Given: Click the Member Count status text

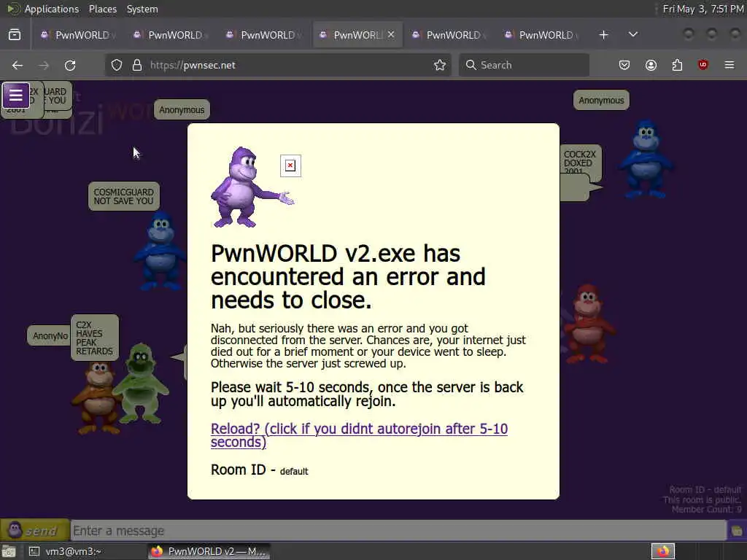Looking at the screenshot, I should click(706, 509).
